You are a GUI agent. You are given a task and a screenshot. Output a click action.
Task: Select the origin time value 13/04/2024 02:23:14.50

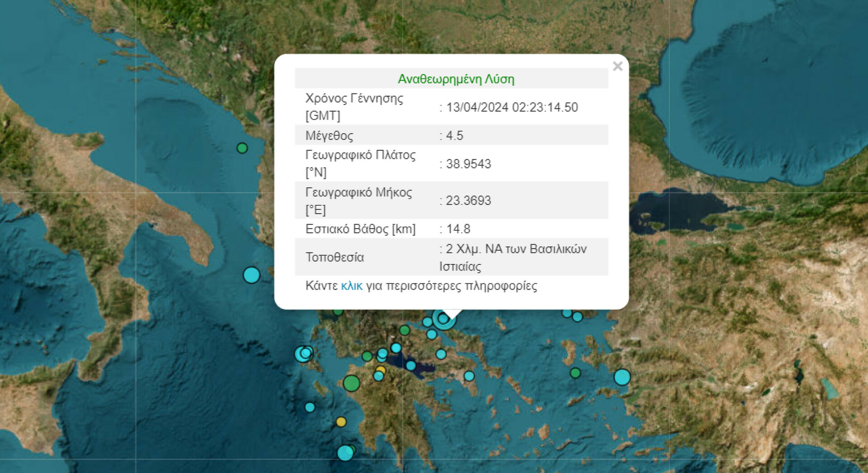(x=512, y=107)
